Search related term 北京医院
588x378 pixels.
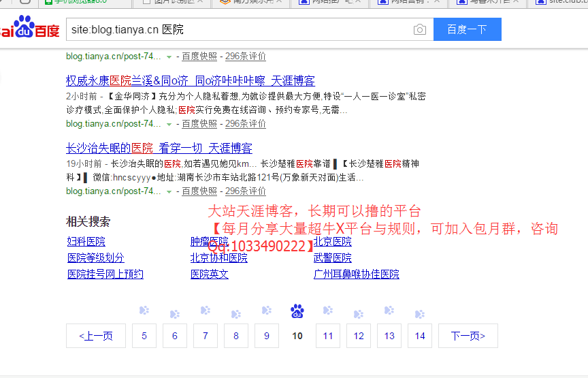(333, 242)
